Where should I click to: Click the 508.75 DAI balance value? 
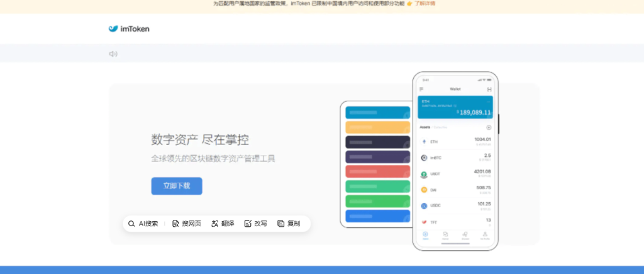pos(484,188)
